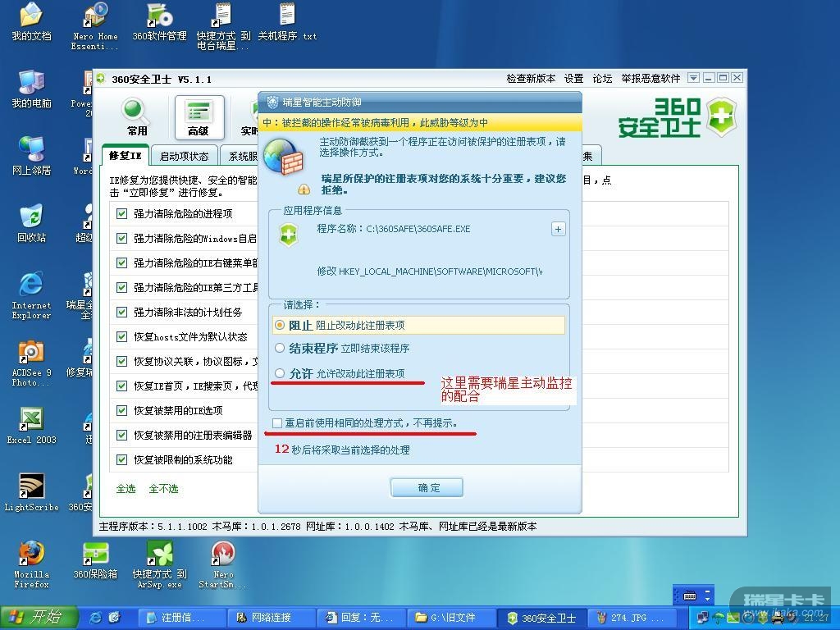Switch to 网络连接 taskbar window

[272, 618]
